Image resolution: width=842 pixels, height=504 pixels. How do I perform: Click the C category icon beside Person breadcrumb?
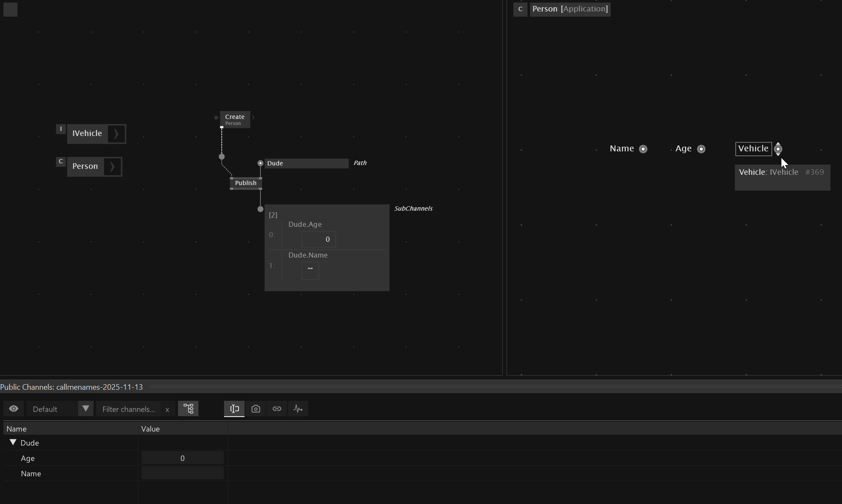coord(520,9)
